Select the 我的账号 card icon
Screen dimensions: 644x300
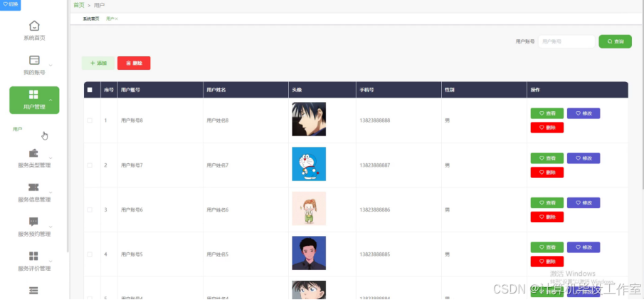pyautogui.click(x=34, y=60)
